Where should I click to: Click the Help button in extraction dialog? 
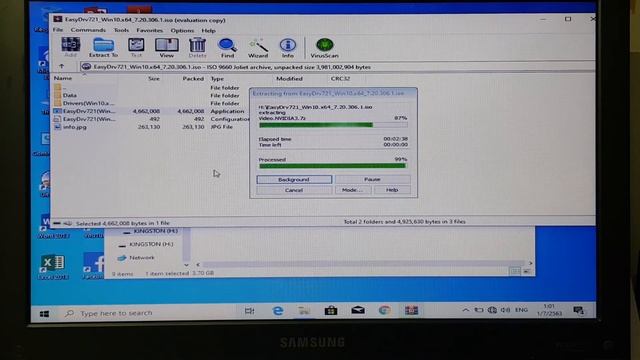click(x=392, y=190)
